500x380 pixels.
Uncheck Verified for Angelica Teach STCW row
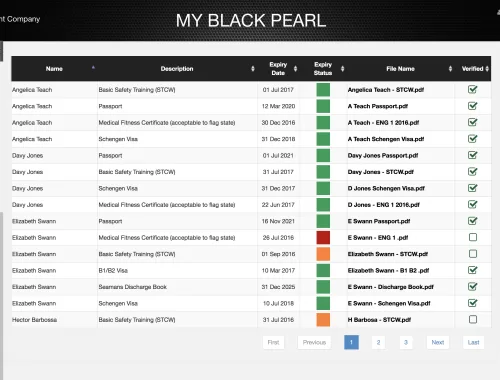tap(473, 89)
